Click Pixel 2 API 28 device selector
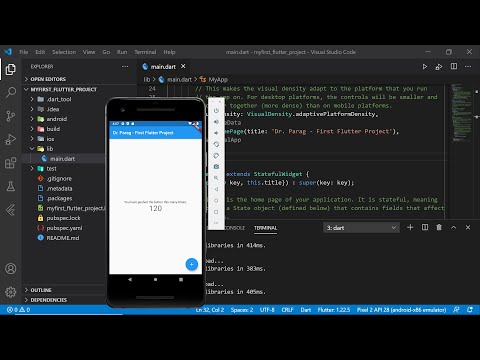This screenshot has width=480, height=360. coord(401,310)
